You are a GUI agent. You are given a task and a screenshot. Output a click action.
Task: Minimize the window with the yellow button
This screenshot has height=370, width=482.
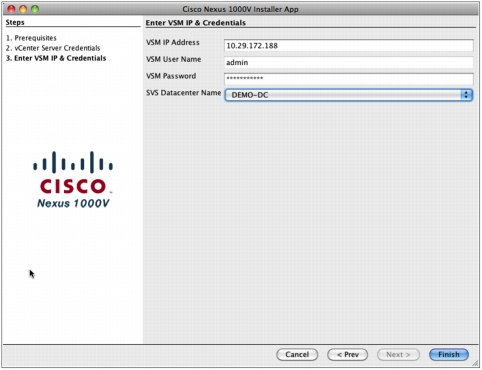23,9
